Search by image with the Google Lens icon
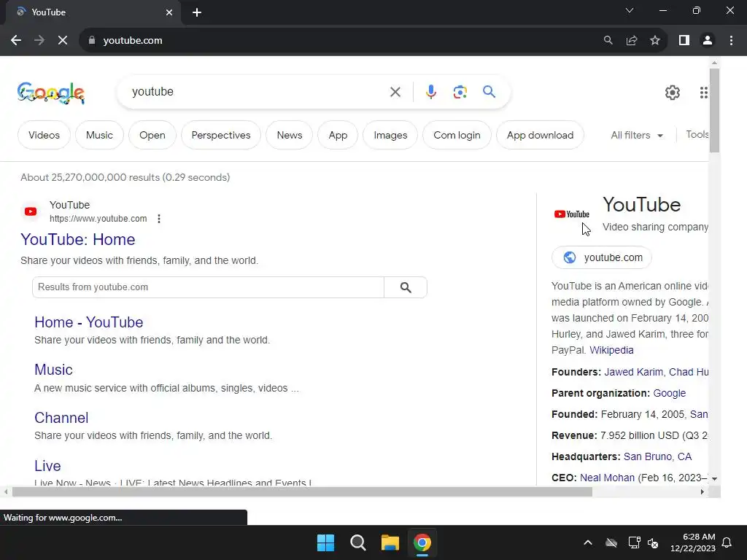Image resolution: width=747 pixels, height=560 pixels. point(460,92)
